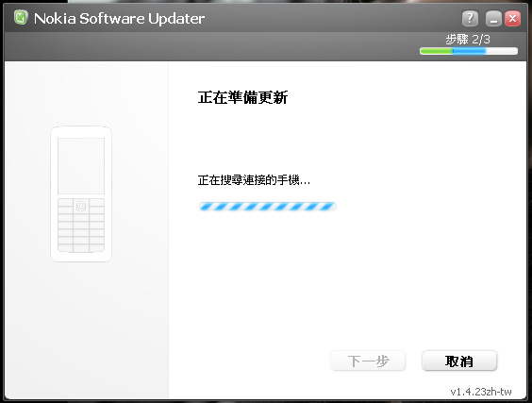Screen dimensions: 532x403
Task: Click the blue striped search progress bar
Action: coord(267,206)
